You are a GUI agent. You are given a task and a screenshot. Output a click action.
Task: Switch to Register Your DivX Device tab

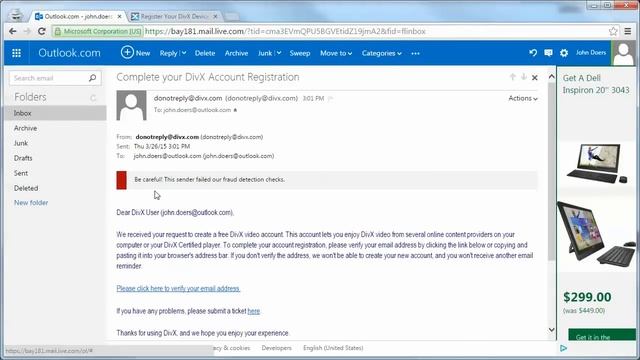click(175, 16)
